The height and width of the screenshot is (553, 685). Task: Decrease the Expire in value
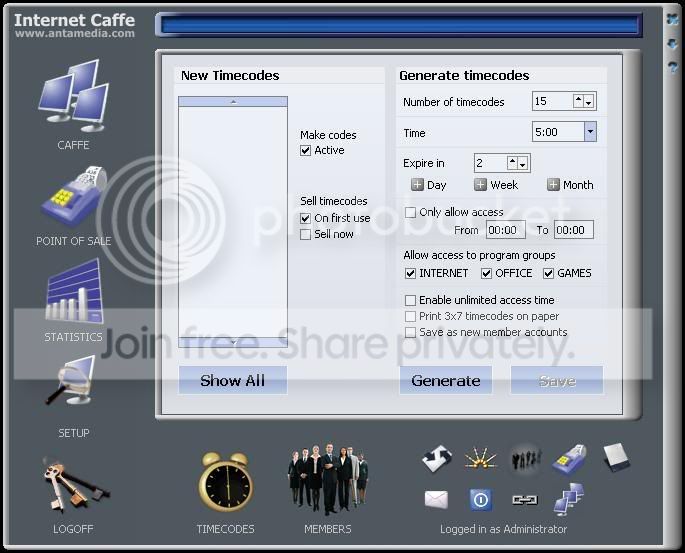(x=522, y=163)
